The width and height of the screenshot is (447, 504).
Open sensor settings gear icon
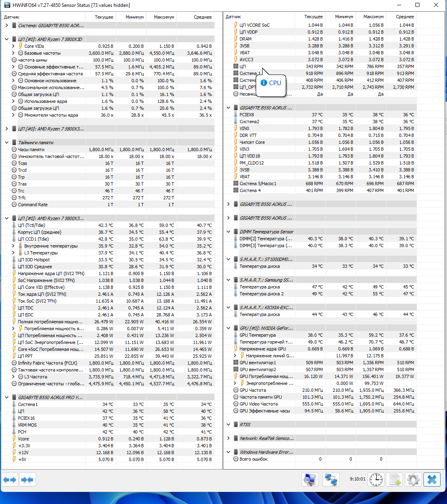[413, 480]
